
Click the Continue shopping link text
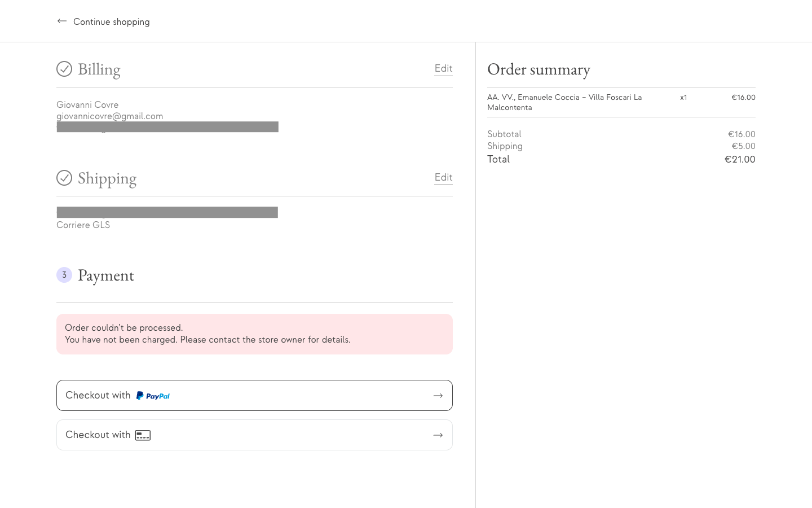[x=112, y=22]
